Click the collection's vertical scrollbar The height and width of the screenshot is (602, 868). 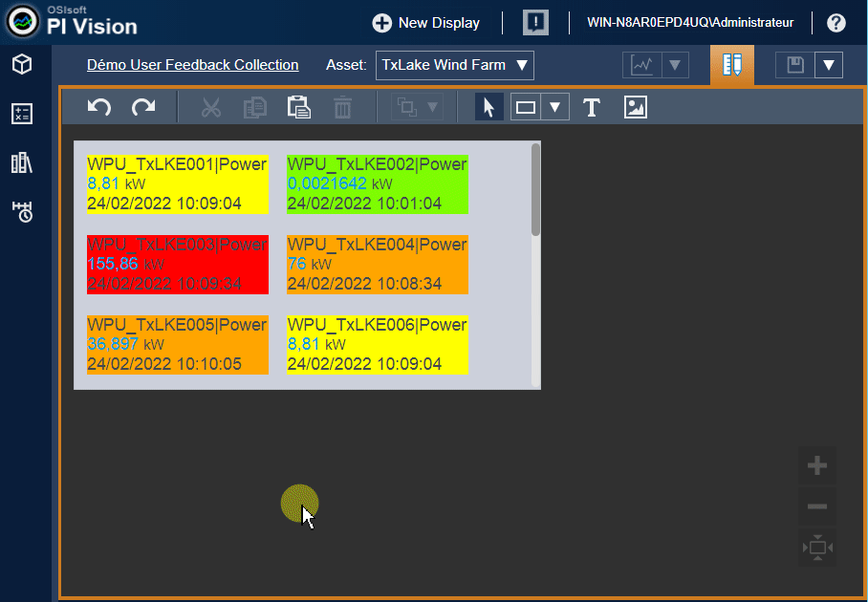click(x=536, y=191)
